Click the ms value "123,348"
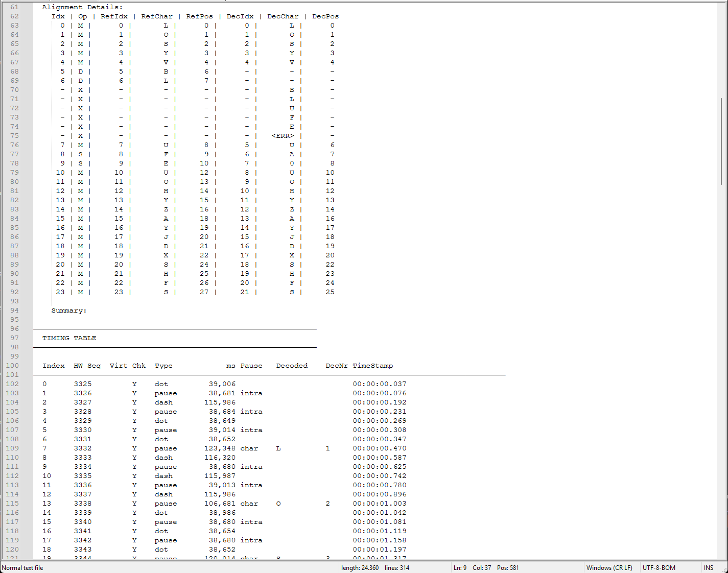728x573 pixels. click(x=220, y=448)
